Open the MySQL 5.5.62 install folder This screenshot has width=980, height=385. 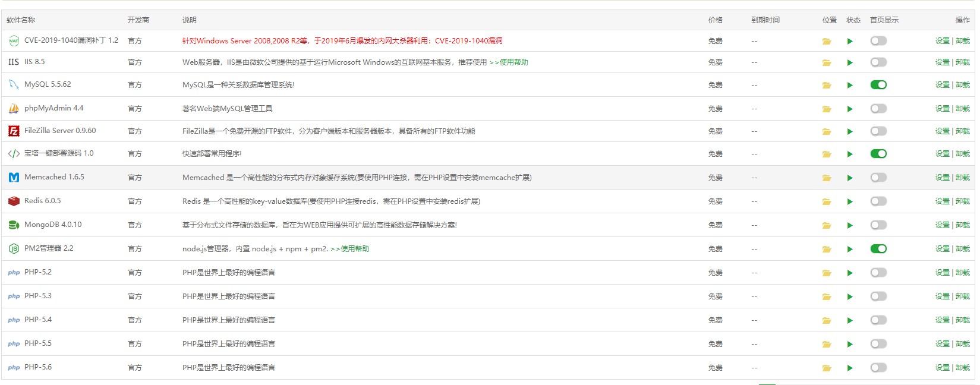(826, 85)
